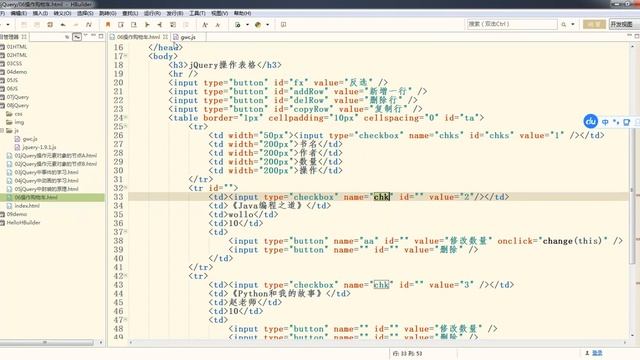Switch to the gwc.js editor tab
Viewport: 640px width, 360px height.
[x=188, y=37]
